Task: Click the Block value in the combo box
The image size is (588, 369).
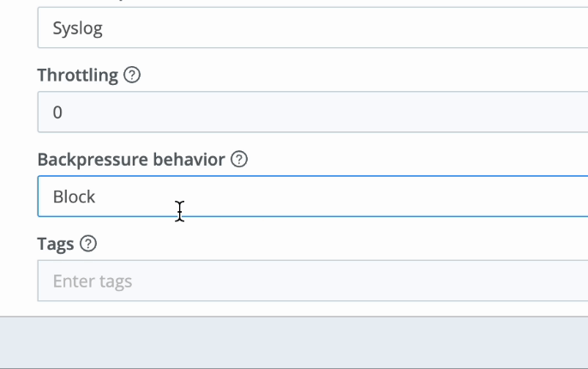Action: tap(74, 197)
